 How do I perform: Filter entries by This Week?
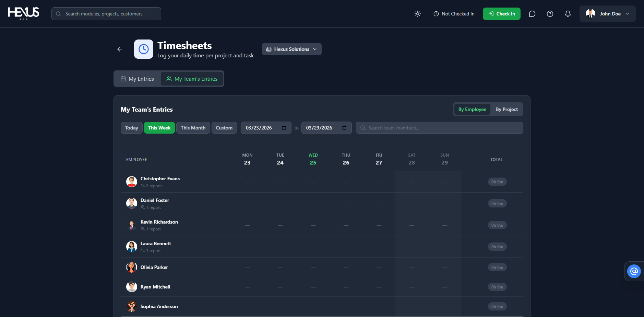tap(159, 128)
